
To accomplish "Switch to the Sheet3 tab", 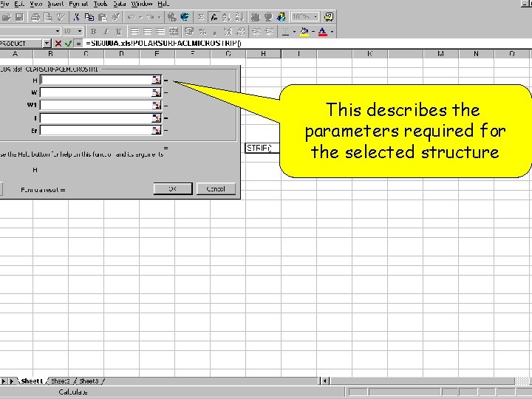I will click(x=89, y=381).
